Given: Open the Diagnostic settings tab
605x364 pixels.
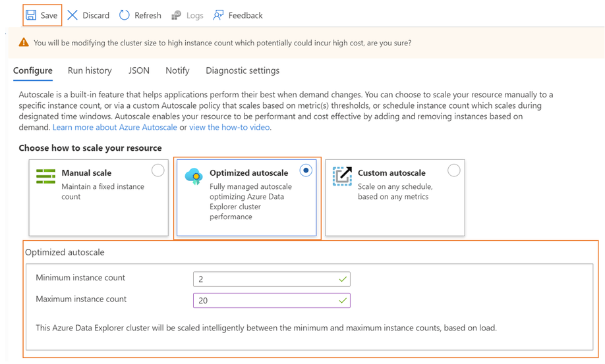Looking at the screenshot, I should point(243,70).
